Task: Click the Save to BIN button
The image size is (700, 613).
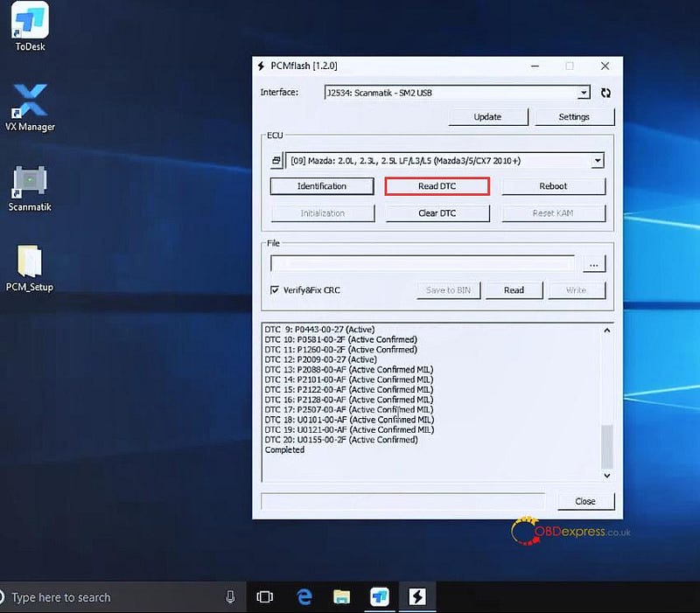Action: 448,290
